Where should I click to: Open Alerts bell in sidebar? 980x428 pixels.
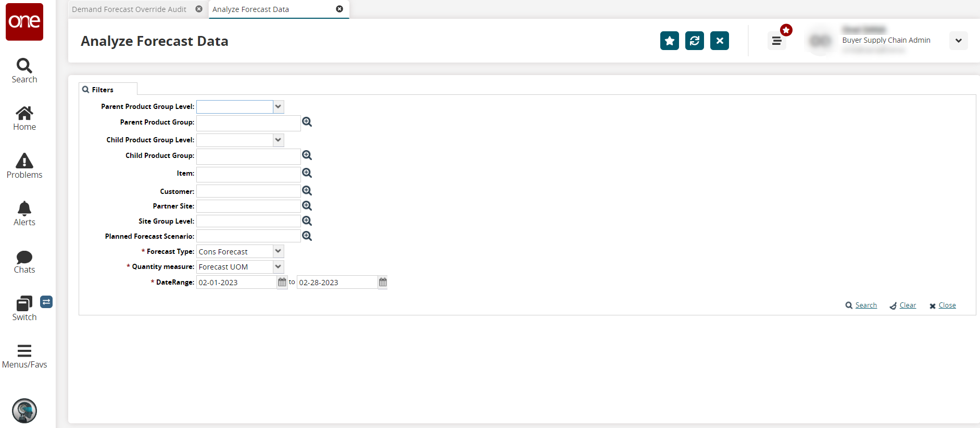[24, 214]
